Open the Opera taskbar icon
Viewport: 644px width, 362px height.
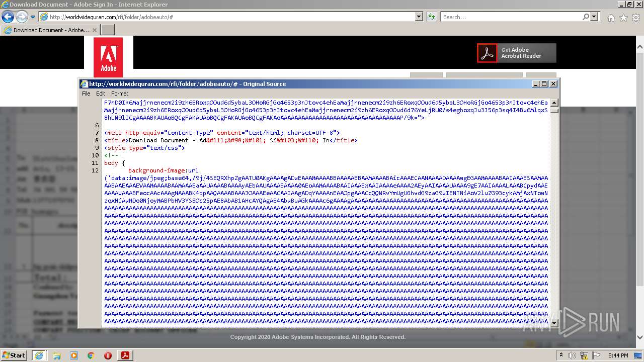(x=108, y=355)
